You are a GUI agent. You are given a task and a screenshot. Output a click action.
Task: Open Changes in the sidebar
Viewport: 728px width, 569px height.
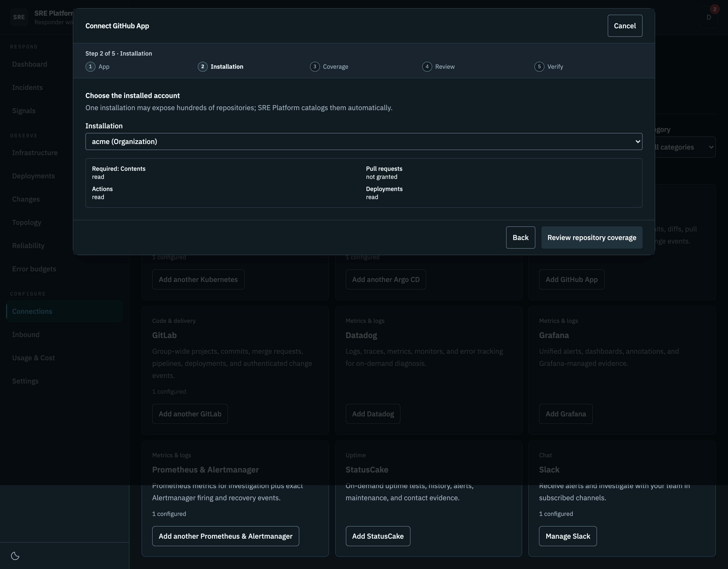[26, 199]
